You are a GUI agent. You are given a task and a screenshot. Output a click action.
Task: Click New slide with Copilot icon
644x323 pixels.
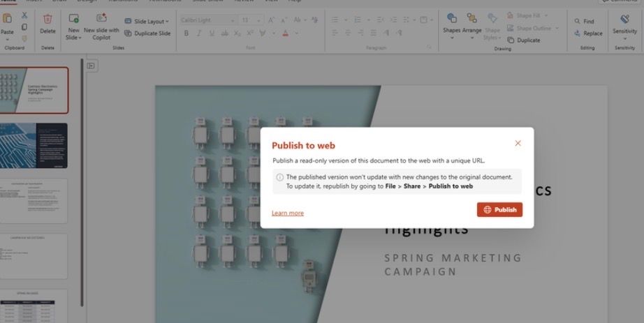point(101,18)
